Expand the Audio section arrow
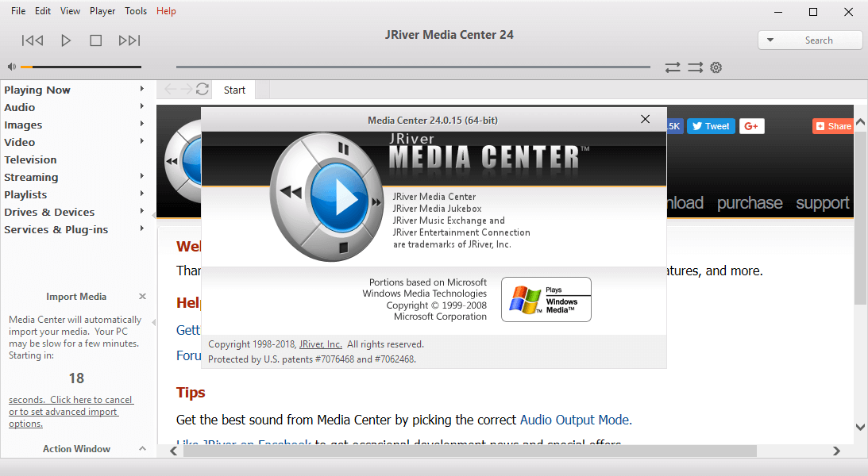Screen dimensions: 868x476 (x=141, y=106)
